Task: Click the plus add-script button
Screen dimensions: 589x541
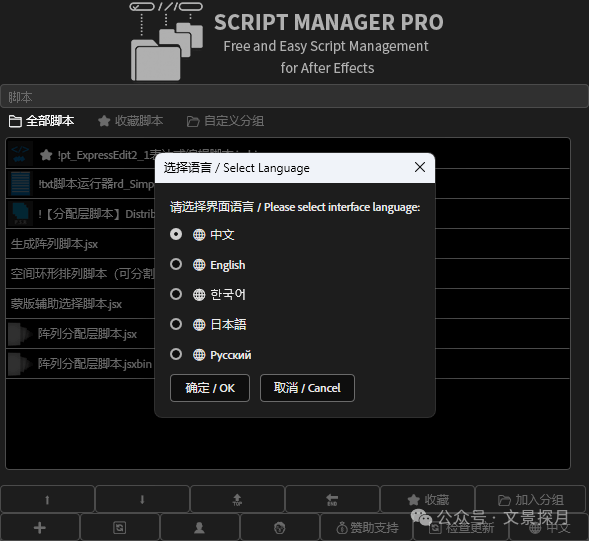Action: pyautogui.click(x=40, y=527)
